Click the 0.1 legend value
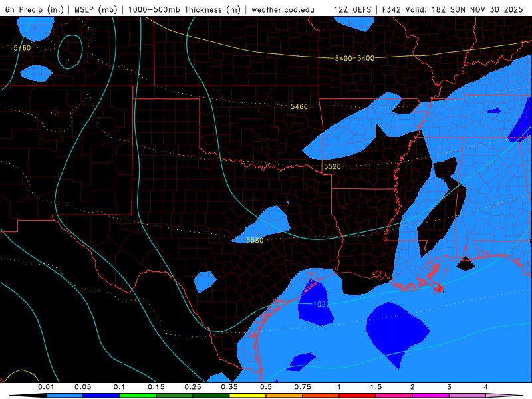Screen dimensions: 532x399 click(x=119, y=387)
